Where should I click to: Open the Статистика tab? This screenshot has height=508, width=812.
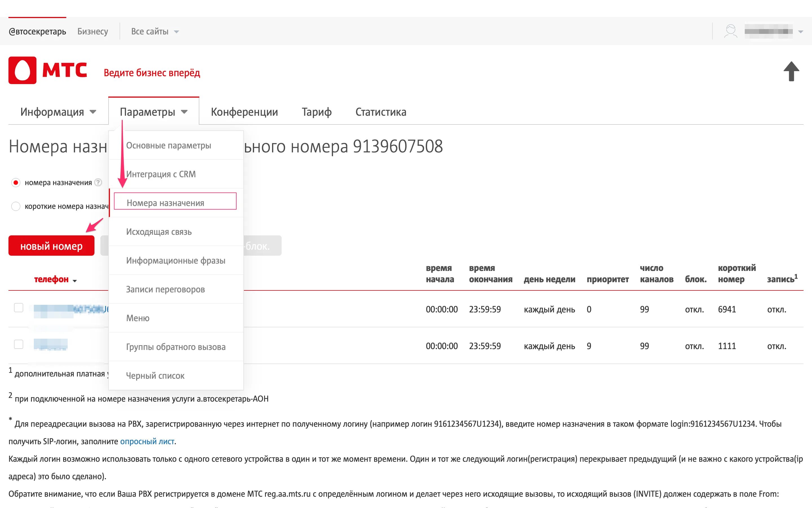[381, 112]
